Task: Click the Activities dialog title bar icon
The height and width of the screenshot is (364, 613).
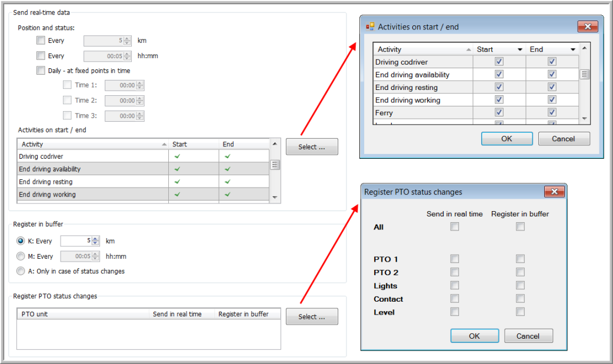Action: [x=370, y=26]
